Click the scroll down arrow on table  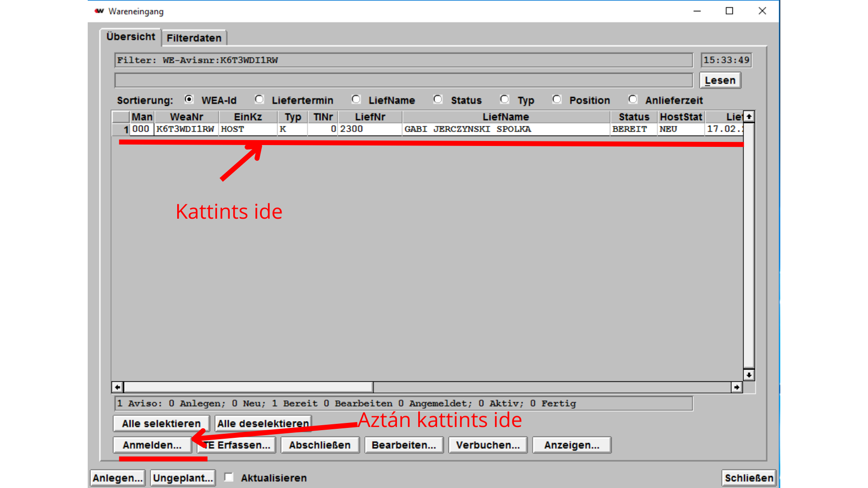(749, 375)
